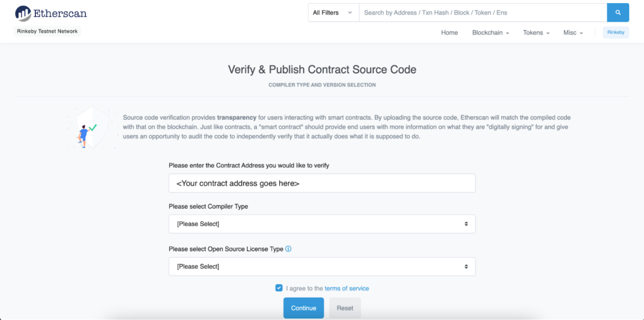
Task: Click the contract address input field
Action: [x=321, y=184]
